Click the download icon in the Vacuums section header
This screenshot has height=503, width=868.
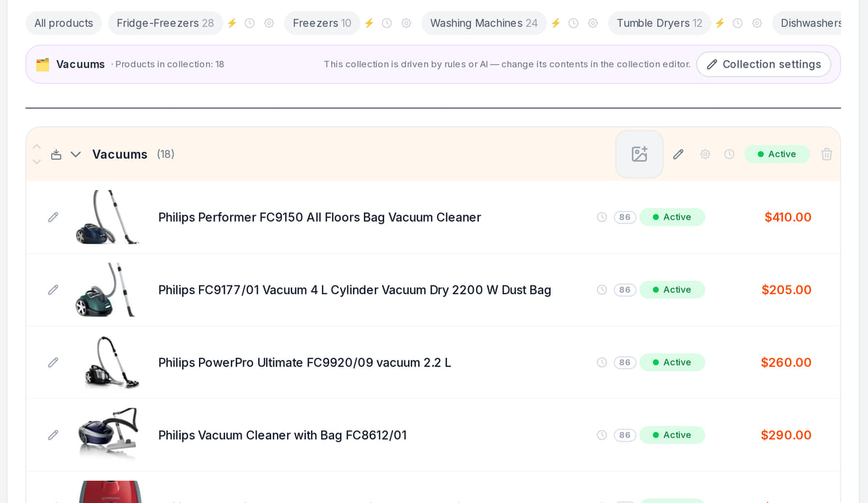click(56, 154)
